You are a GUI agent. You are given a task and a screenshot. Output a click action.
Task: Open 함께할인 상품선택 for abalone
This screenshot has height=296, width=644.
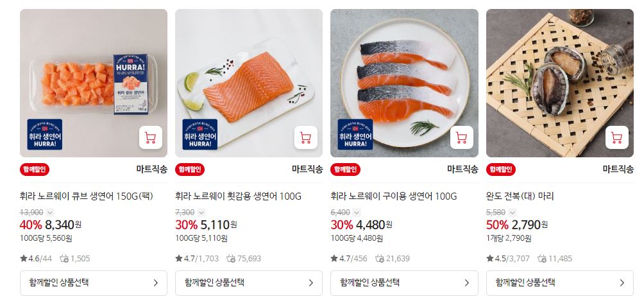point(560,283)
